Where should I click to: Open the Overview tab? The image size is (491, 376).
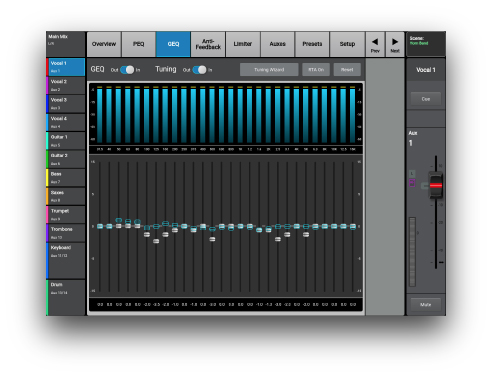pos(104,44)
